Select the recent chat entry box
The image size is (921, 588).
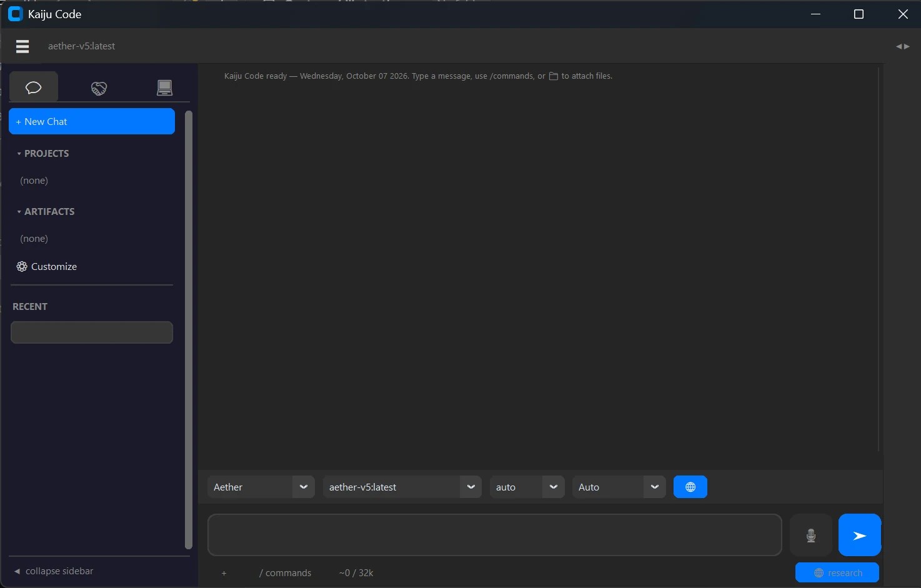pyautogui.click(x=92, y=332)
